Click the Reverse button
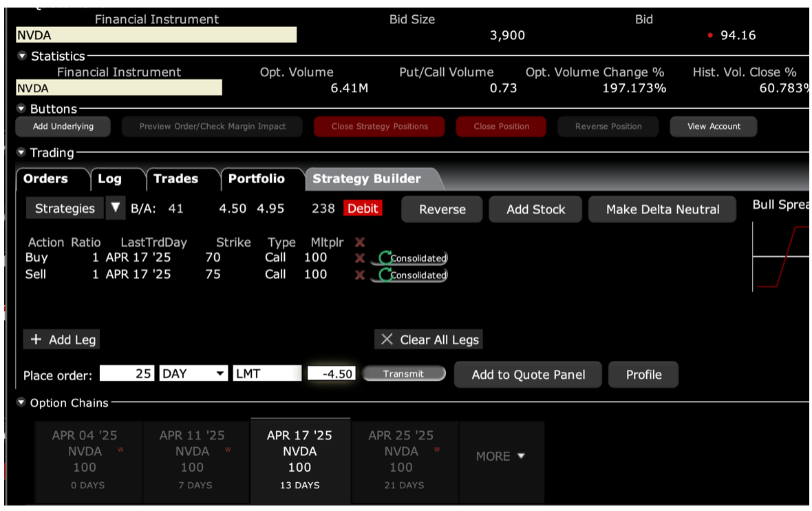Image resolution: width=812 pixels, height=511 pixels. click(442, 209)
